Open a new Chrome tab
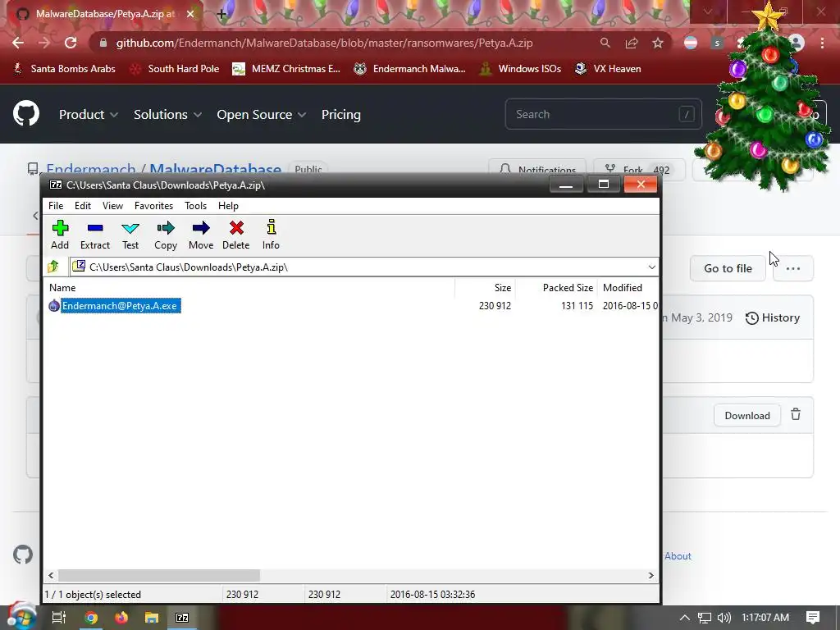This screenshot has width=840, height=630. [221, 14]
